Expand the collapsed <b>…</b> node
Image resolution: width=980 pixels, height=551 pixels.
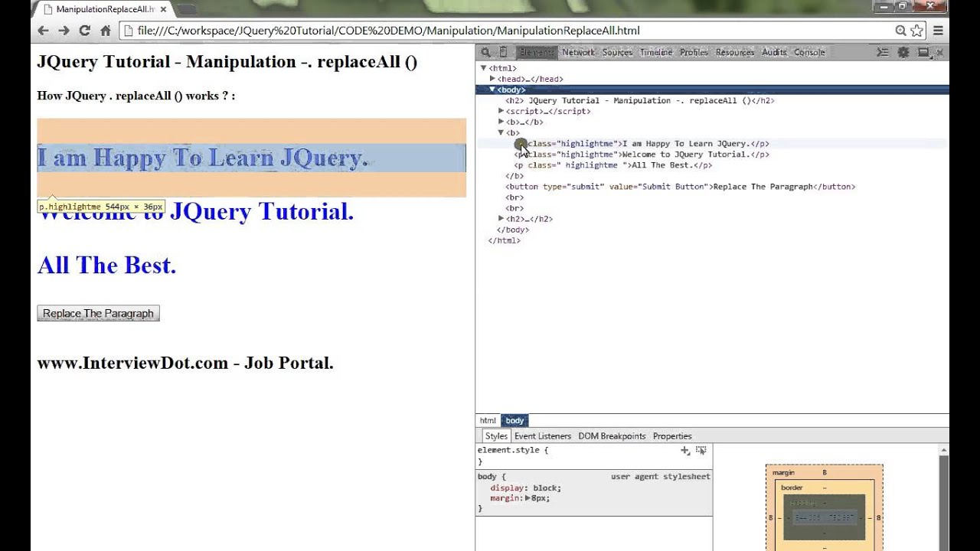tap(501, 122)
